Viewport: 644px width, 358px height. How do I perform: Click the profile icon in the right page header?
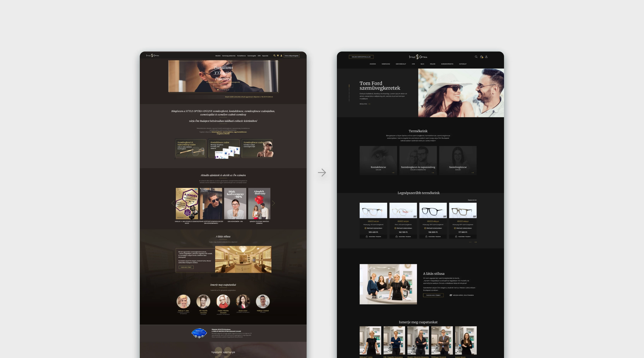coord(486,57)
